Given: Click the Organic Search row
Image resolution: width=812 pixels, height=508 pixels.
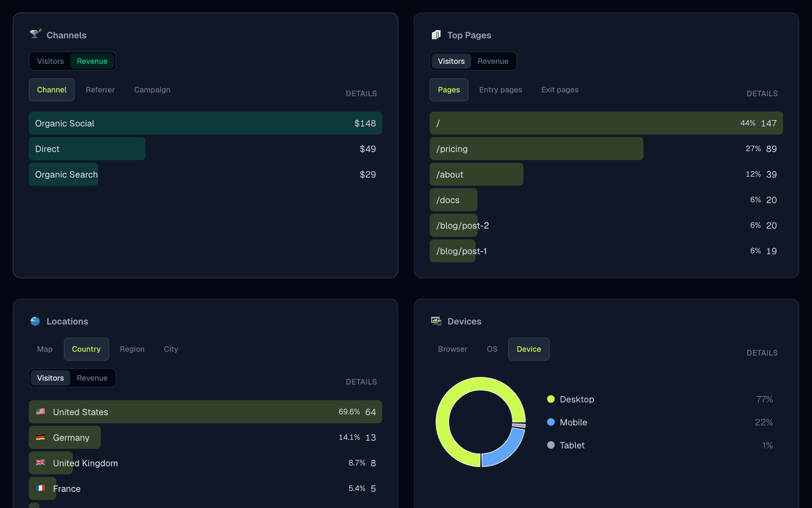Looking at the screenshot, I should pos(206,174).
